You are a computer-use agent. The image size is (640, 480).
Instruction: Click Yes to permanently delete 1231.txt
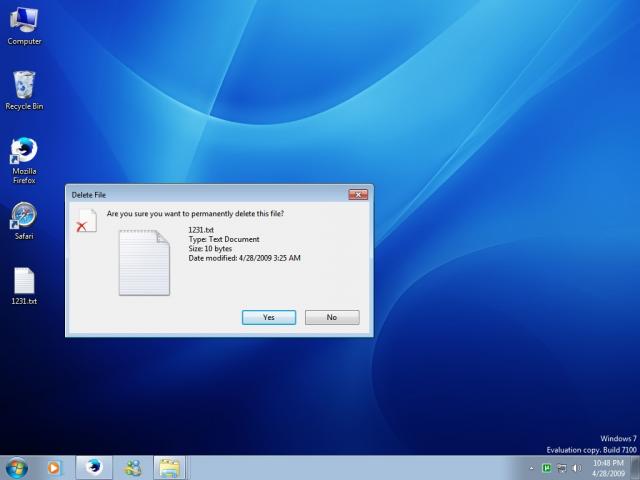[268, 317]
